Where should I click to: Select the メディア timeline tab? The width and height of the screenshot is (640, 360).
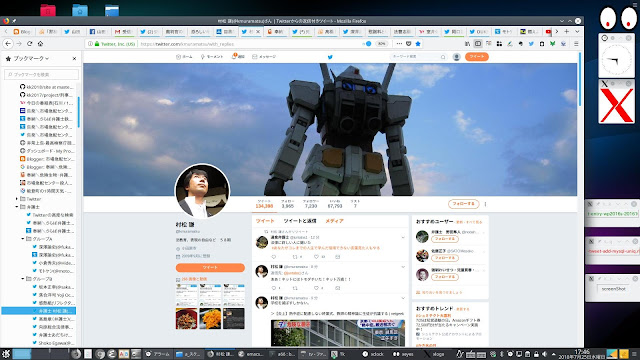334,221
